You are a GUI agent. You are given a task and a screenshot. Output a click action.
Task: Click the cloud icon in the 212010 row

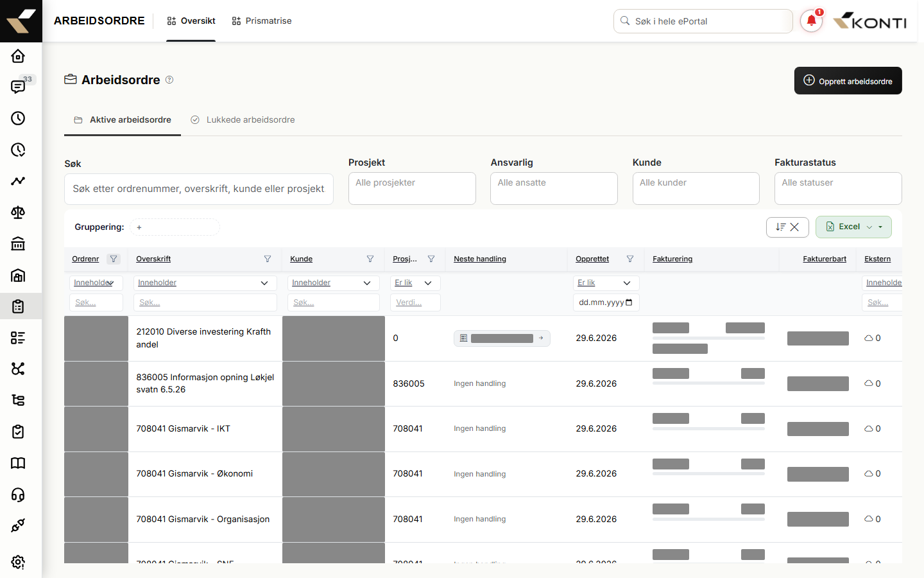tap(869, 338)
